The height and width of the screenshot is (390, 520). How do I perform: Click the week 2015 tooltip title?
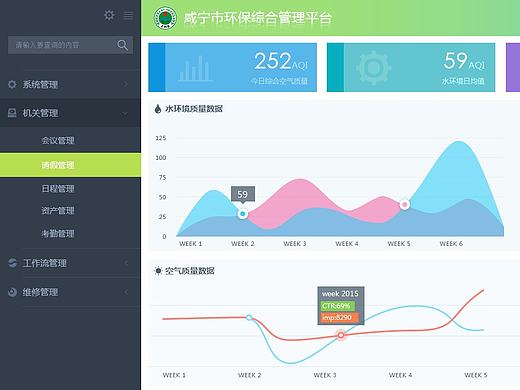click(x=340, y=294)
